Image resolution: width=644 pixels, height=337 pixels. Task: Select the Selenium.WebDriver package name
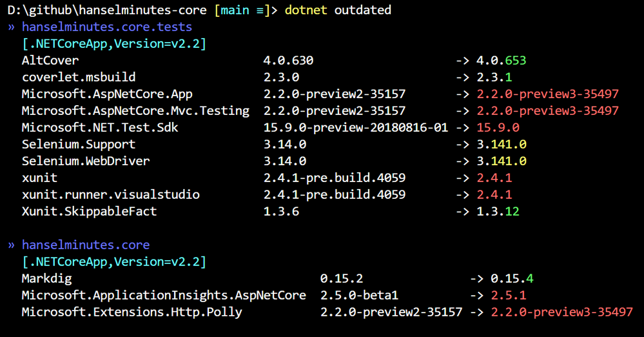pyautogui.click(x=86, y=161)
